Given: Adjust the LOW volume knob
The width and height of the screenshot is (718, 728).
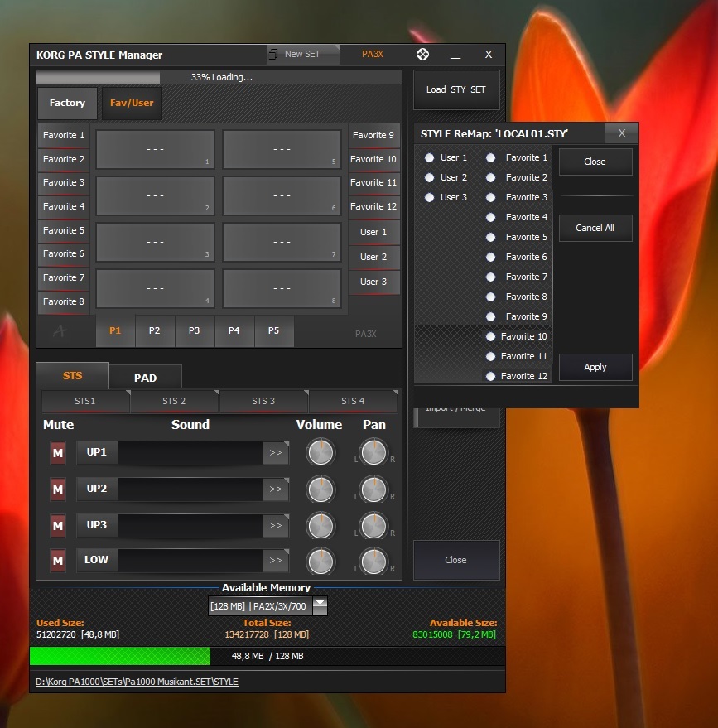Looking at the screenshot, I should point(320,561).
